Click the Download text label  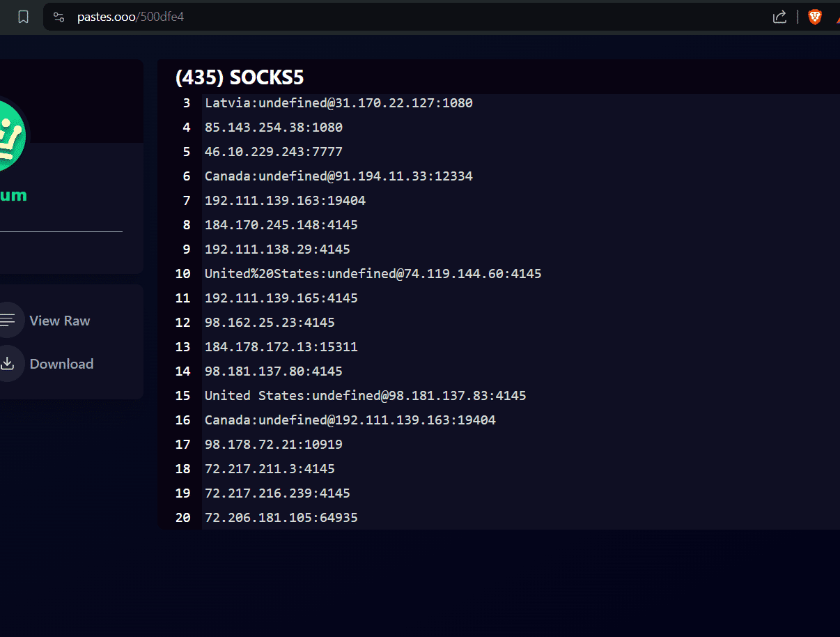click(x=61, y=364)
